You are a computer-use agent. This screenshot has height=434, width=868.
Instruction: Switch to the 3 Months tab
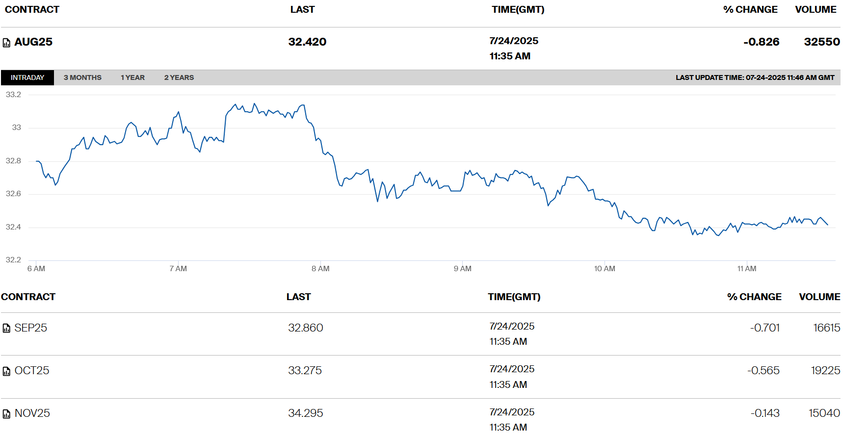pos(82,77)
